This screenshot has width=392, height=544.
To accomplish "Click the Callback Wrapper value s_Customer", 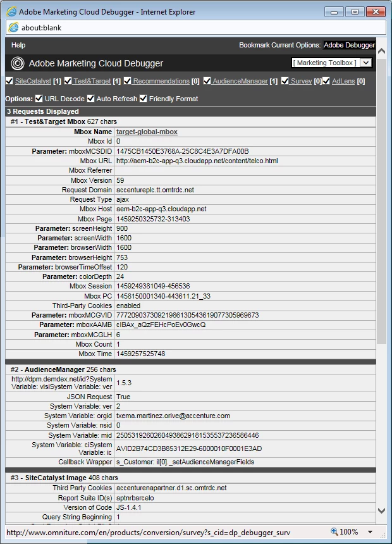I will point(185,462).
